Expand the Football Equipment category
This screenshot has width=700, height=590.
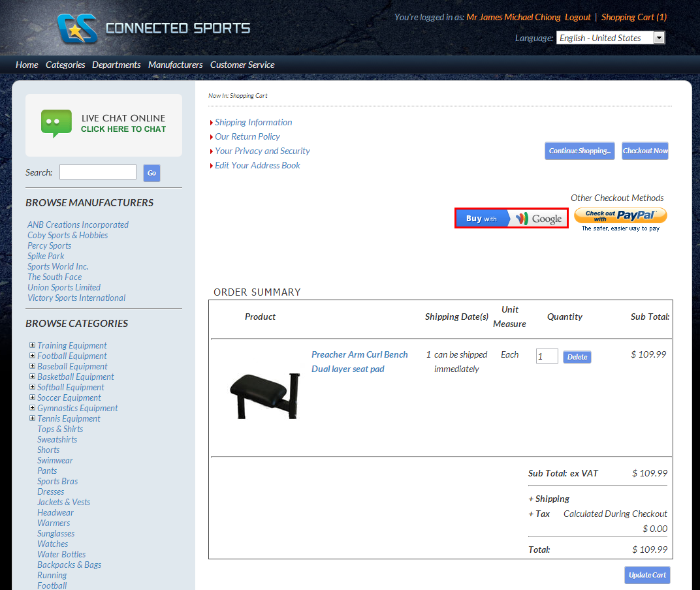(x=32, y=356)
